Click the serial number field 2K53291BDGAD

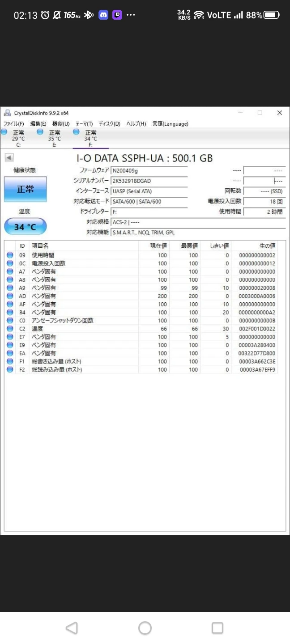[x=149, y=181]
